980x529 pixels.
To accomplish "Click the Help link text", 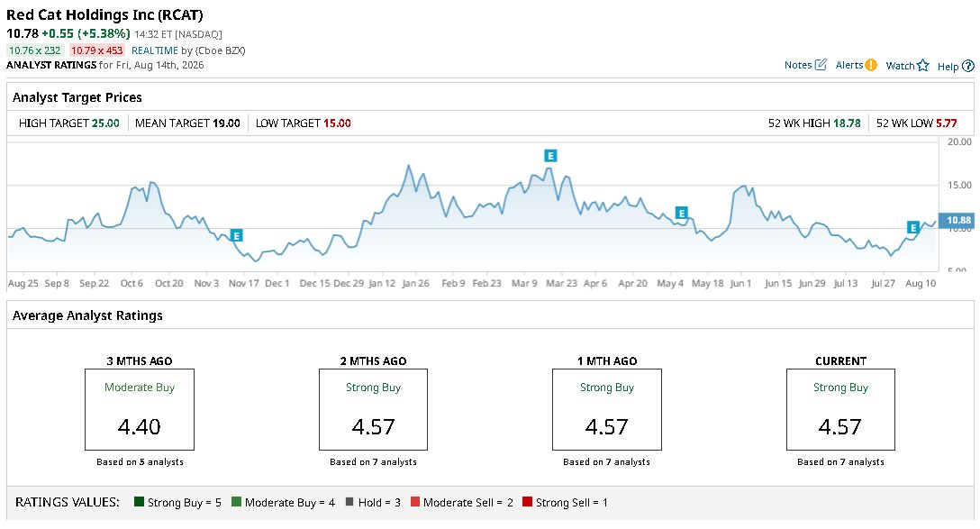I will (x=948, y=67).
